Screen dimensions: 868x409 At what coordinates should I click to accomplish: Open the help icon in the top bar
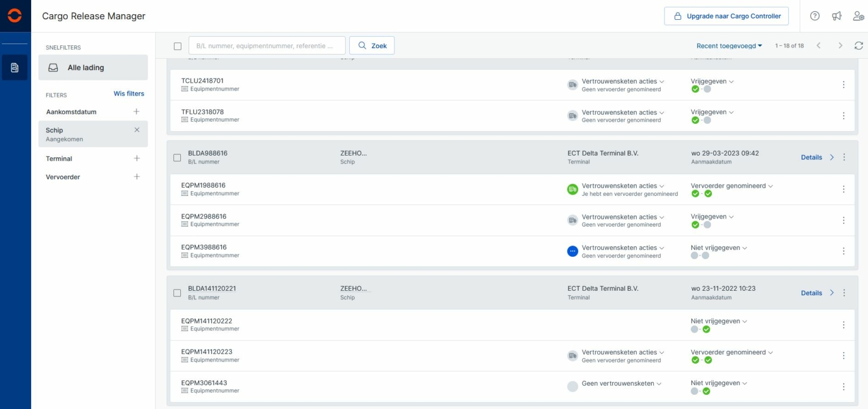click(814, 16)
